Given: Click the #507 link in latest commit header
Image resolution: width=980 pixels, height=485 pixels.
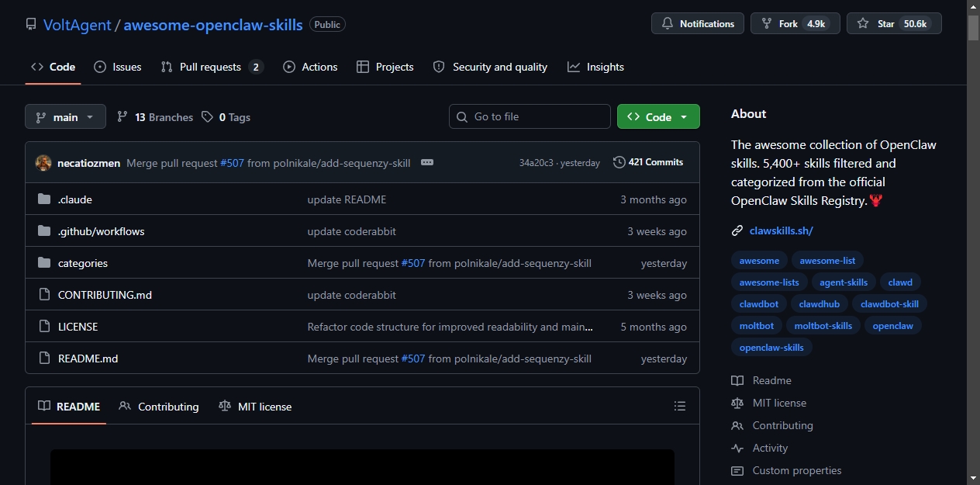Looking at the screenshot, I should coord(232,163).
